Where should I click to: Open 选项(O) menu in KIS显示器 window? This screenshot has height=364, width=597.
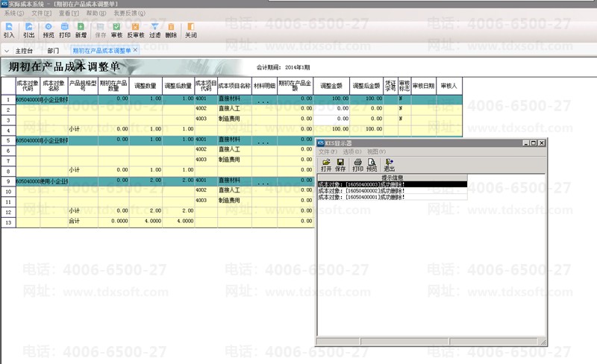point(352,151)
